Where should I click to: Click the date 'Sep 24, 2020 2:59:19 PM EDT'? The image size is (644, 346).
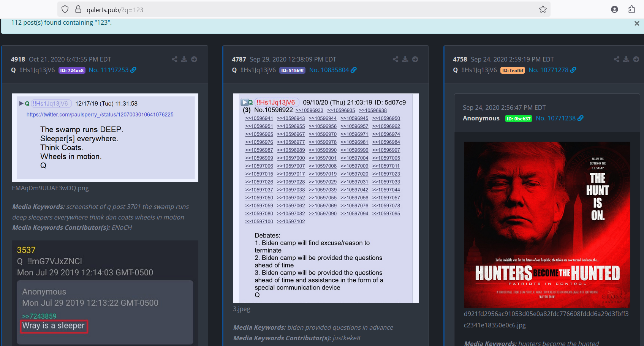pyautogui.click(x=513, y=59)
